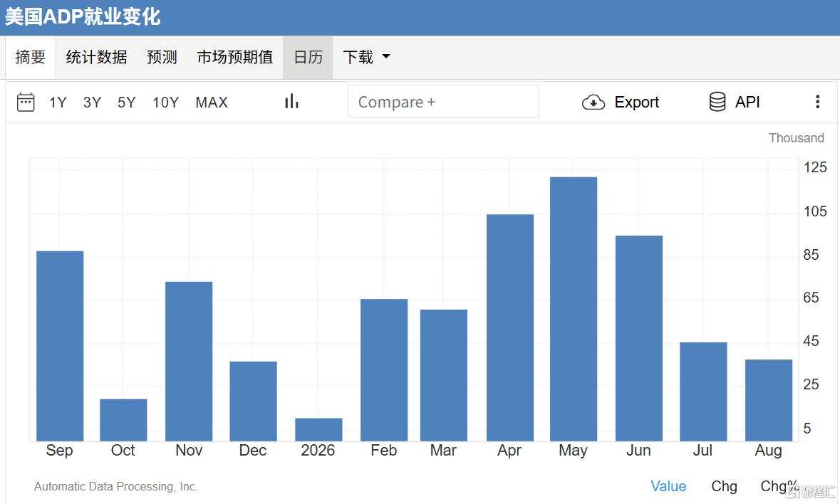The image size is (840, 504).
Task: Click the Export cloud download icon
Action: [x=593, y=103]
